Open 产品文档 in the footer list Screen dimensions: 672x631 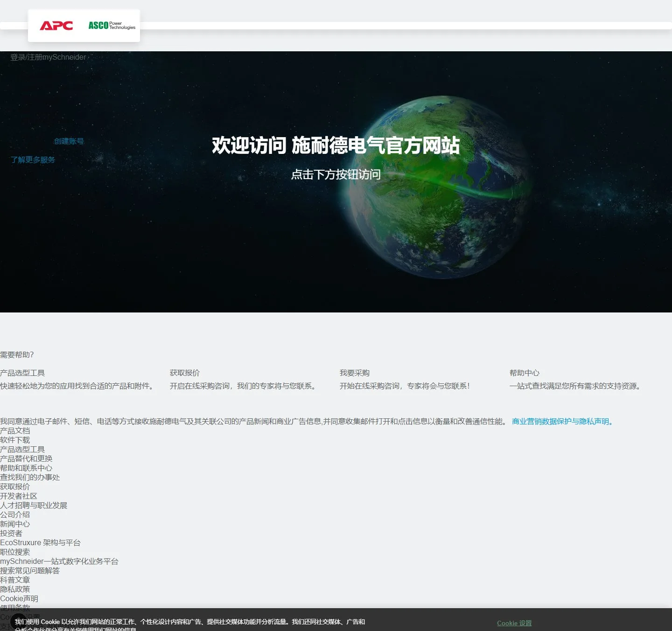coord(15,430)
